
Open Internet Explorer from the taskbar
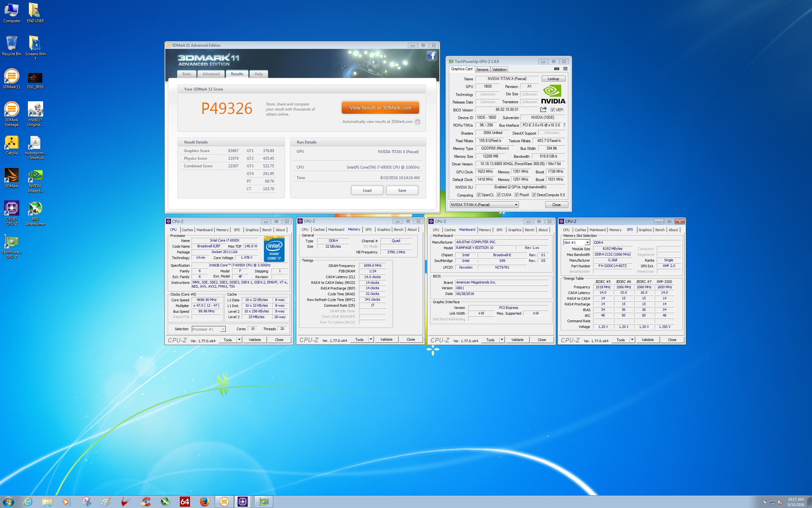click(28, 502)
